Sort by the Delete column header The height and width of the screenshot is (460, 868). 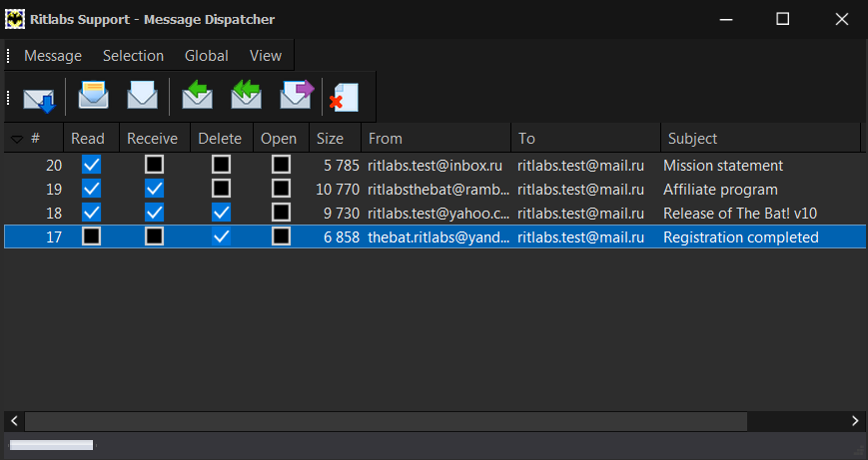[222, 139]
